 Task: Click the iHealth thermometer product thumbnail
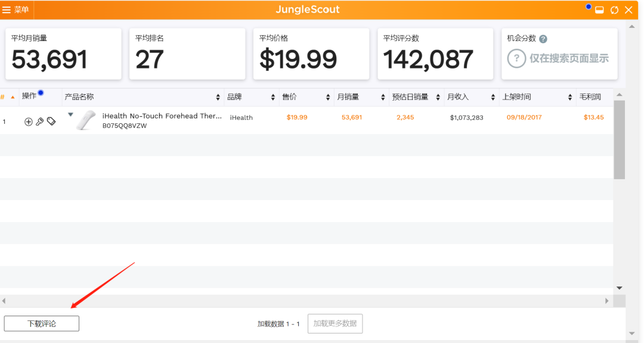tap(86, 120)
